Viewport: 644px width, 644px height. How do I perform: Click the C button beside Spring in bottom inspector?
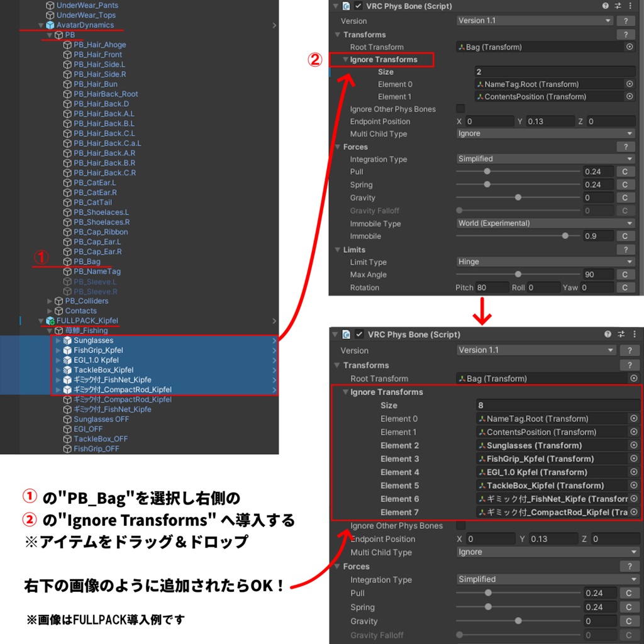click(x=629, y=607)
